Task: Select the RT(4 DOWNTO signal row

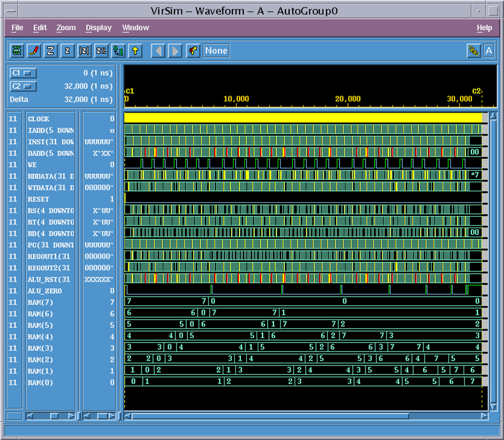Action: (x=51, y=222)
